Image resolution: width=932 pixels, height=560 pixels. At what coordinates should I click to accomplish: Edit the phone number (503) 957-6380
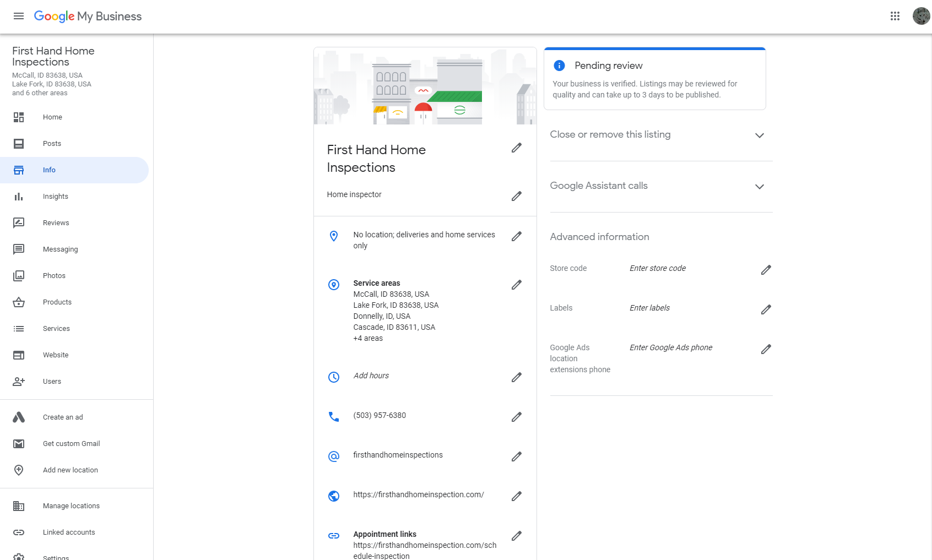(x=516, y=417)
